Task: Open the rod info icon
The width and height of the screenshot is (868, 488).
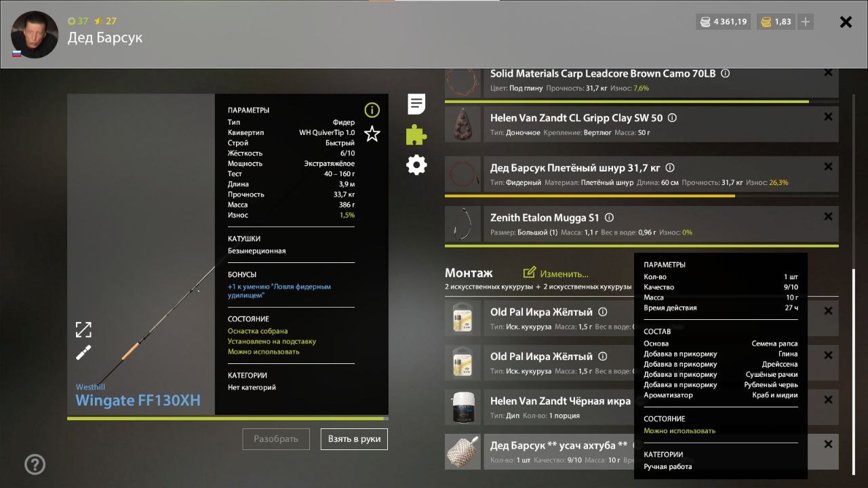Action: [372, 110]
